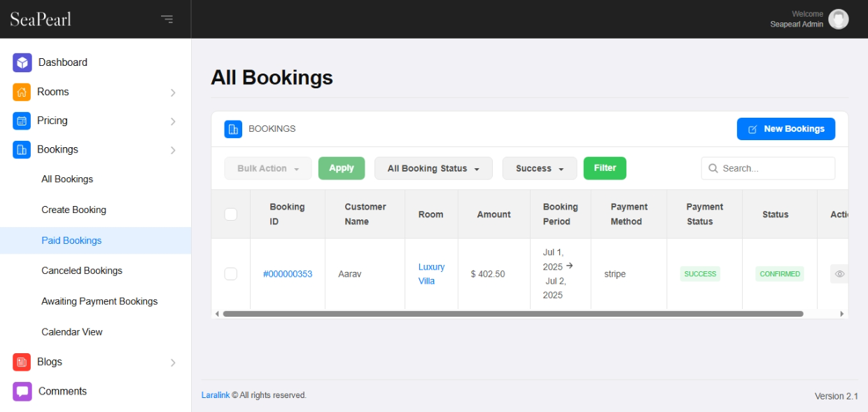The image size is (868, 412).
Task: View booking details with the eye icon
Action: point(839,274)
